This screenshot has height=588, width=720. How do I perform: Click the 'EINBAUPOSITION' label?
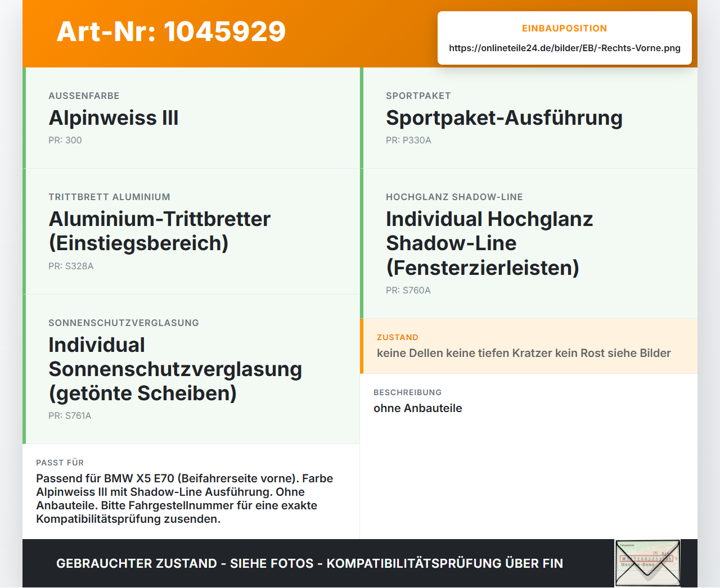click(x=564, y=29)
